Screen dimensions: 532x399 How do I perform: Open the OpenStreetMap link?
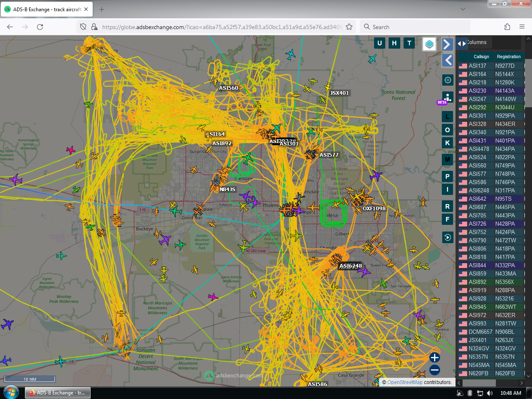(405, 382)
